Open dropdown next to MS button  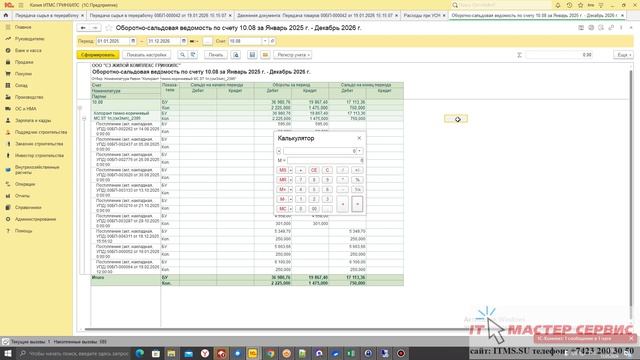pos(291,170)
